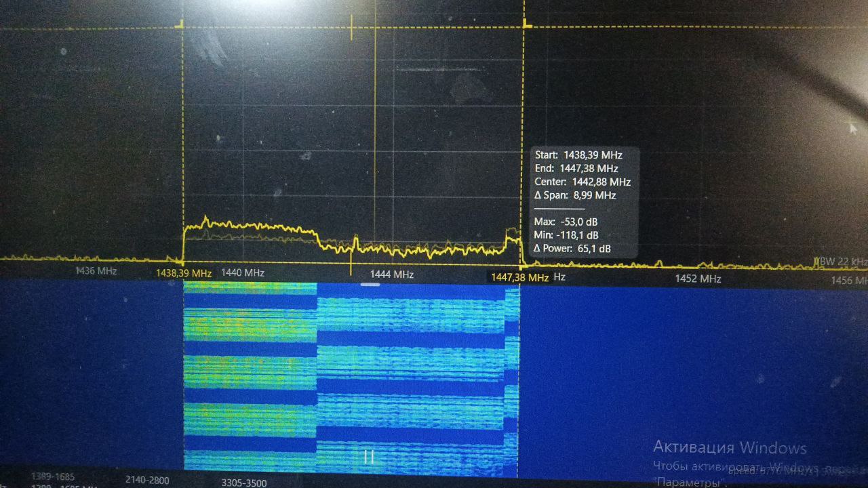Select the 3305-3500 frequency band preset
The height and width of the screenshot is (488, 868).
244,483
